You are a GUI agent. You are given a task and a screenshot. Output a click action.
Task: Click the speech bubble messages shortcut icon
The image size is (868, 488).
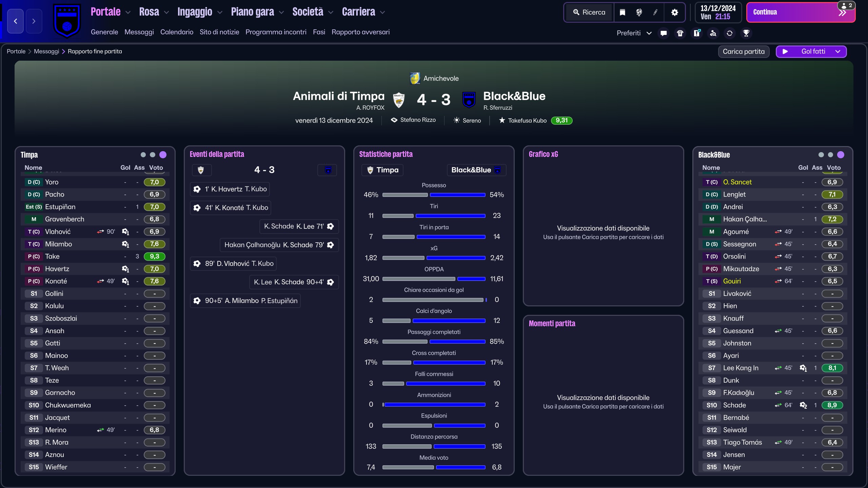(x=664, y=33)
